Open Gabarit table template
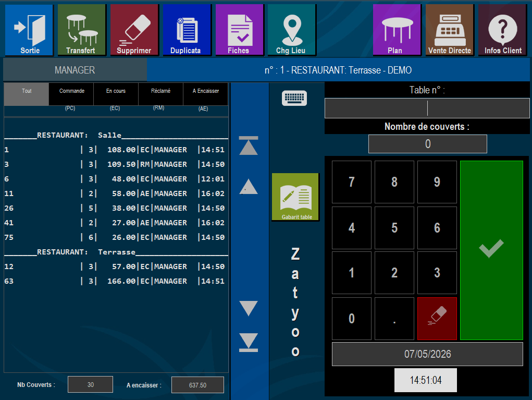Image resolution: width=532 pixels, height=400 pixels. (295, 197)
